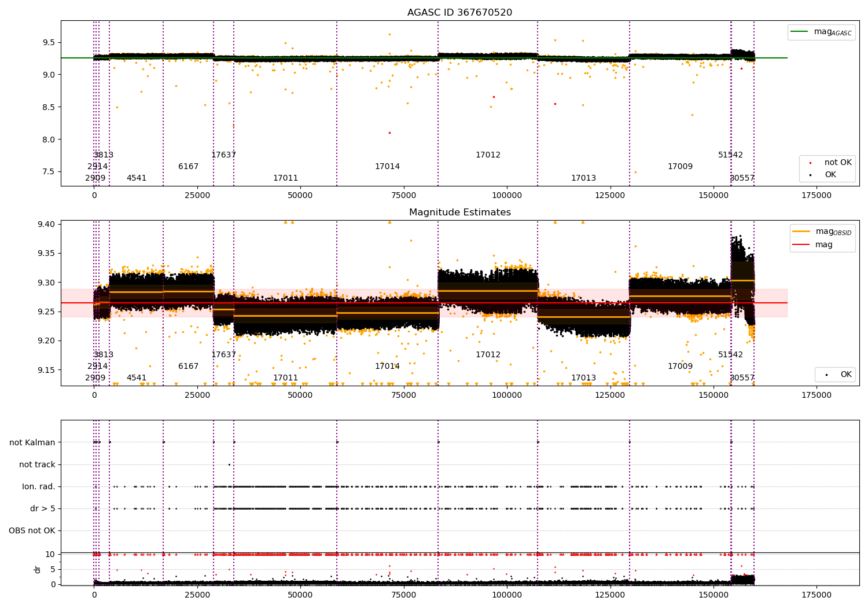Click OBSID label 17013 in the top plot
Screen dimensions: 868x608
pos(584,178)
